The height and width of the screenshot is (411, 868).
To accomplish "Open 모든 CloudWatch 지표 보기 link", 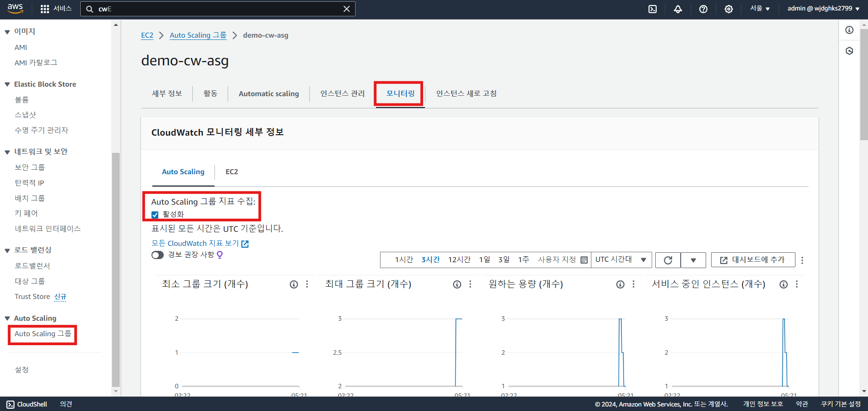I will click(x=195, y=244).
